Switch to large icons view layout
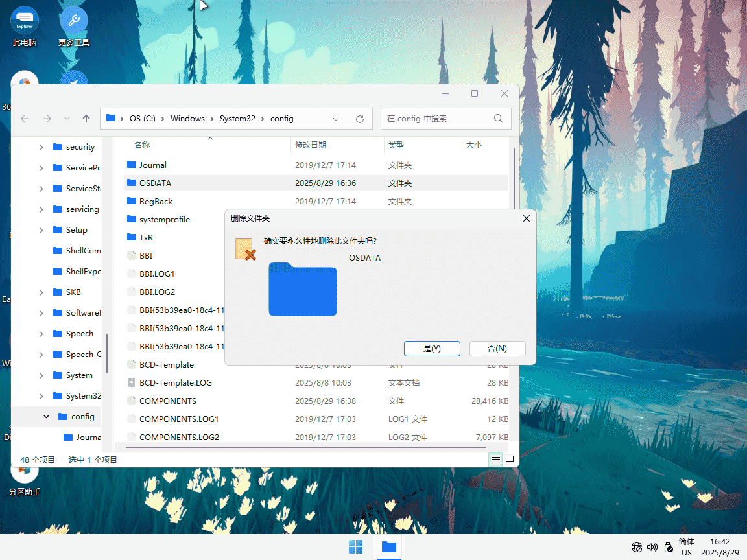 [x=510, y=460]
